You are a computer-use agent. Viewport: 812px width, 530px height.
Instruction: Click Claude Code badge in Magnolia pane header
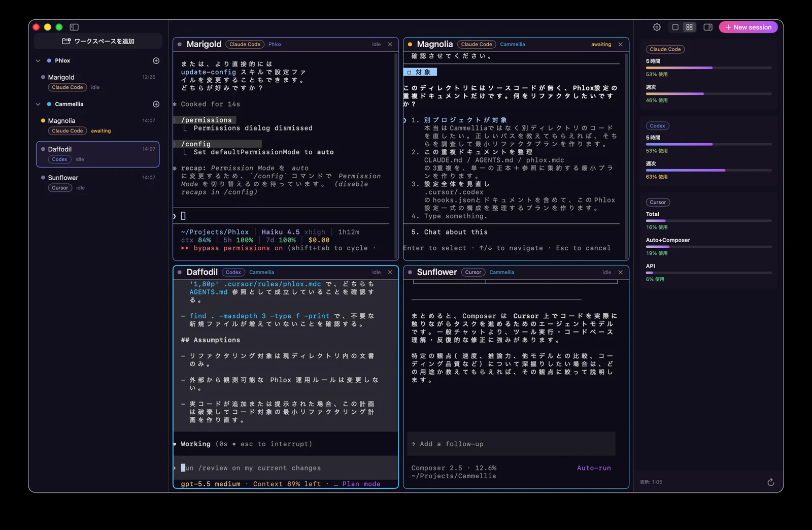point(477,44)
